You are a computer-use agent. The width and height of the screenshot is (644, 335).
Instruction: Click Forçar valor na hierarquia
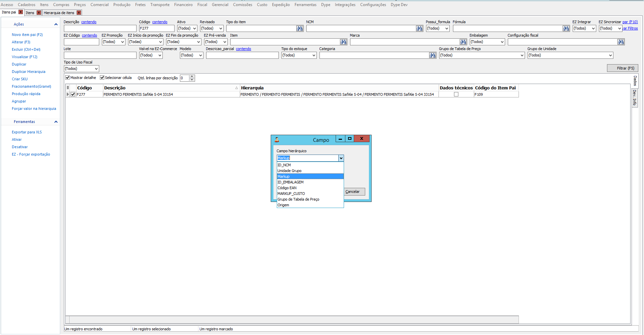[34, 109]
